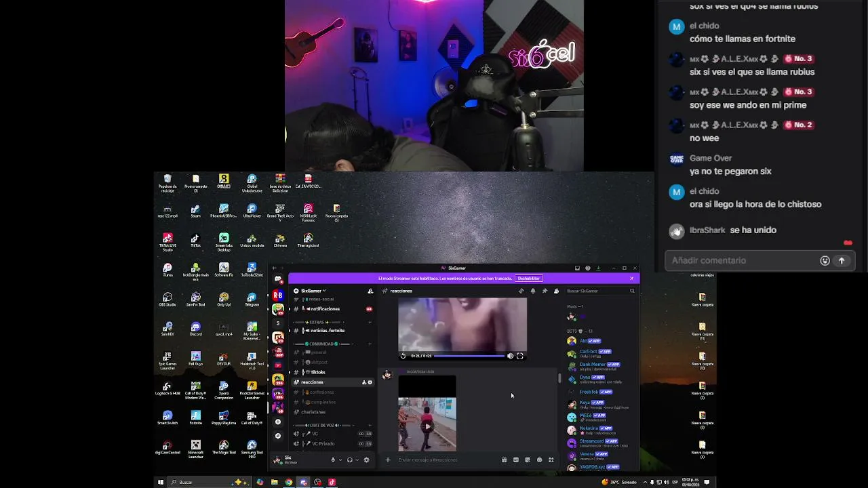Open File Explorer from the taskbar
Screen dimensions: 868x488
click(x=274, y=483)
